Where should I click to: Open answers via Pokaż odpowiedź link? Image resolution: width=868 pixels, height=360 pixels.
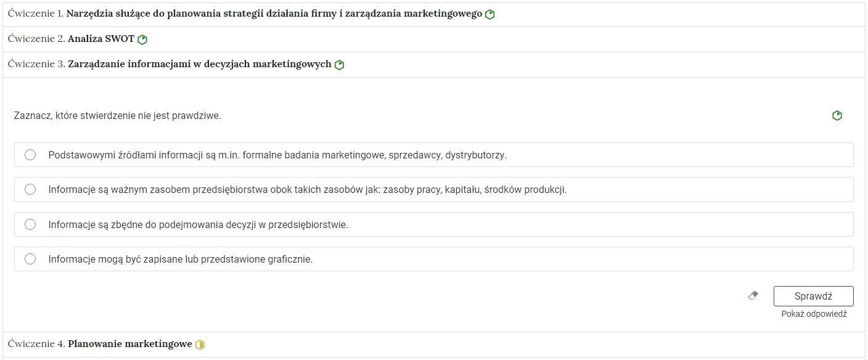pyautogui.click(x=814, y=314)
